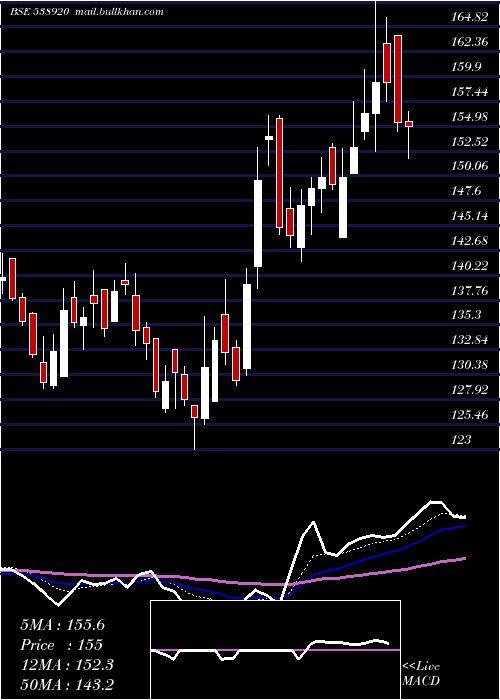
Task: Click the BSE 538920 symbol label
Action: coord(40,12)
